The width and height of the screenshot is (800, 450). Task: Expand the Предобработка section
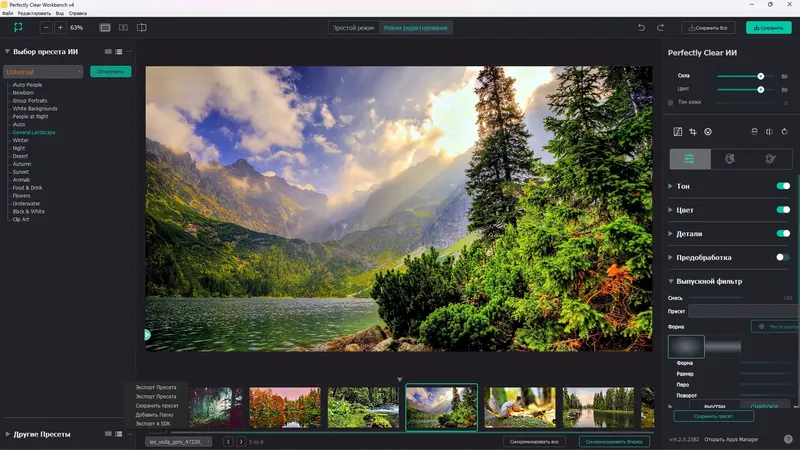tap(670, 257)
